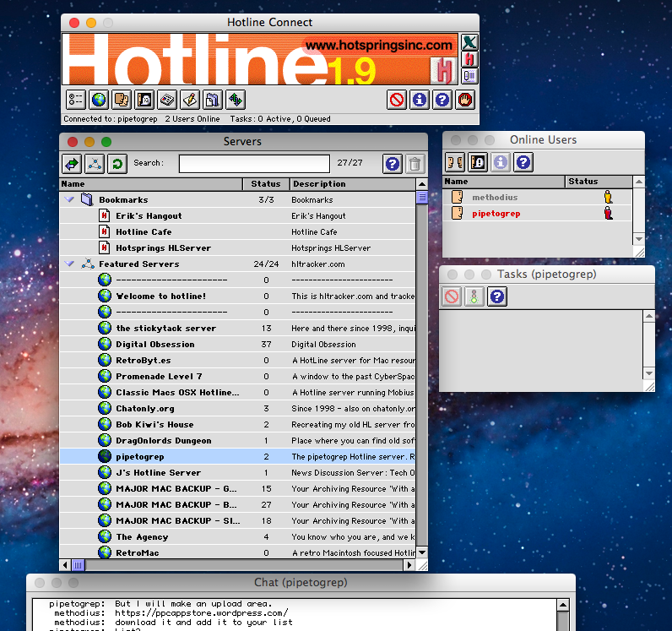Click the tracker network icon in Servers toolbar
The width and height of the screenshot is (672, 631).
coord(95,163)
